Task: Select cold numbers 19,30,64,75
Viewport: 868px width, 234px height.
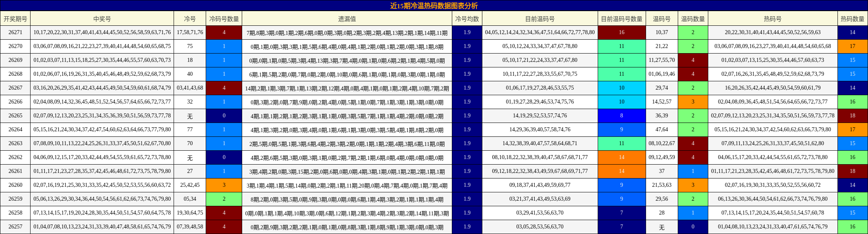Action: (x=190, y=213)
